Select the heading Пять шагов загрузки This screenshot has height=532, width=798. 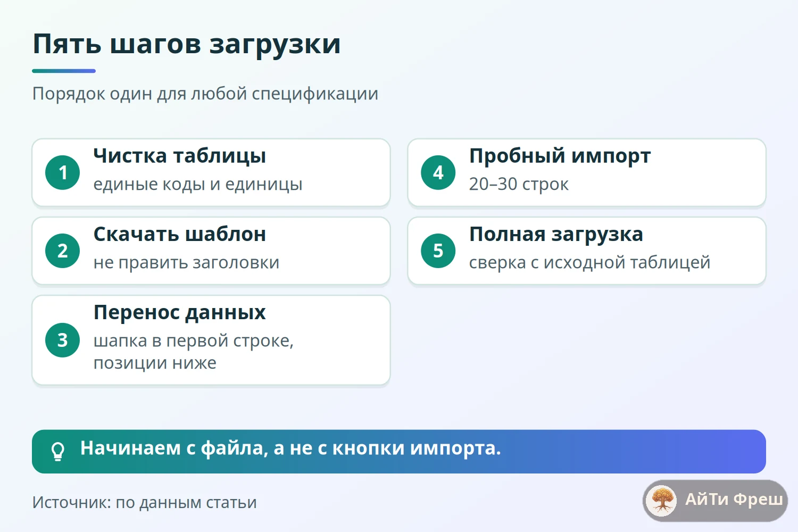(187, 44)
